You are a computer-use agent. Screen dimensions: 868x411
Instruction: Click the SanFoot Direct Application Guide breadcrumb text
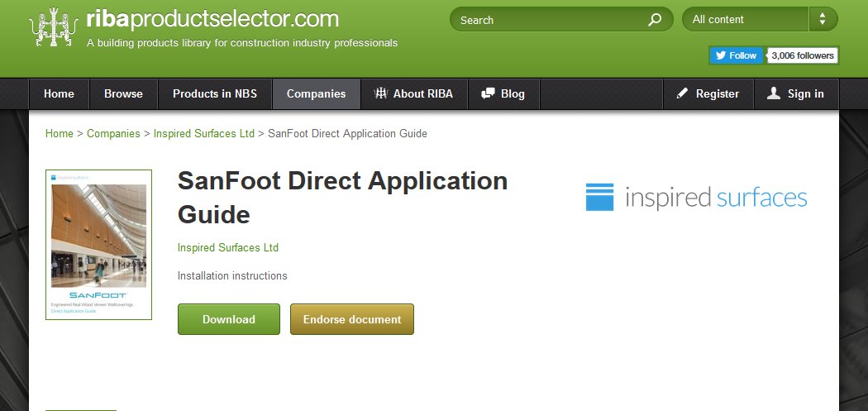pyautogui.click(x=348, y=133)
